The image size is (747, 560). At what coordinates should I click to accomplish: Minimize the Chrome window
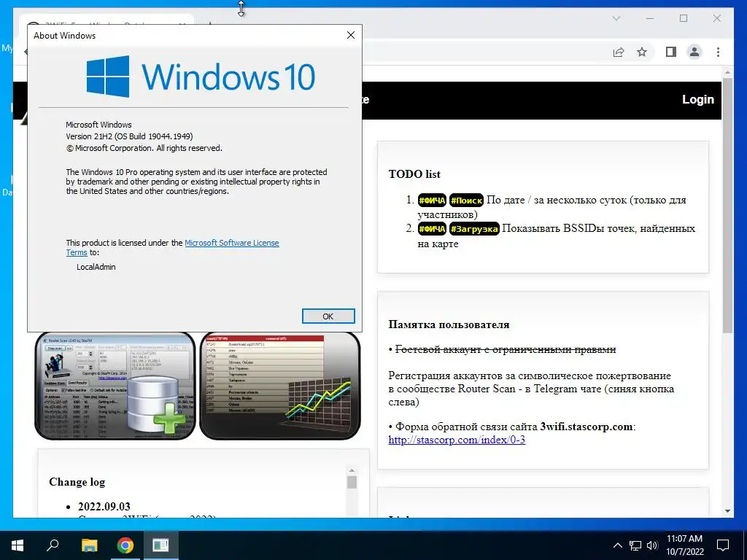650,18
